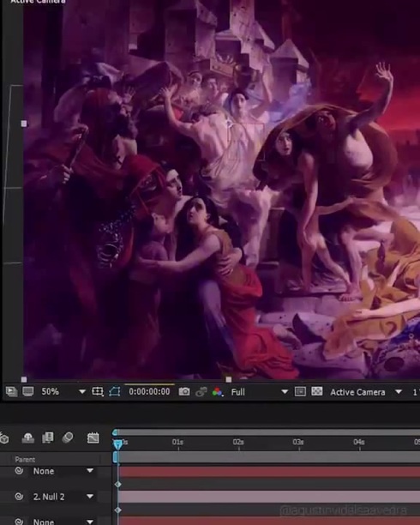Image resolution: width=420 pixels, height=525 pixels.
Task: Open the RGB show channel icon
Action: tap(218, 392)
